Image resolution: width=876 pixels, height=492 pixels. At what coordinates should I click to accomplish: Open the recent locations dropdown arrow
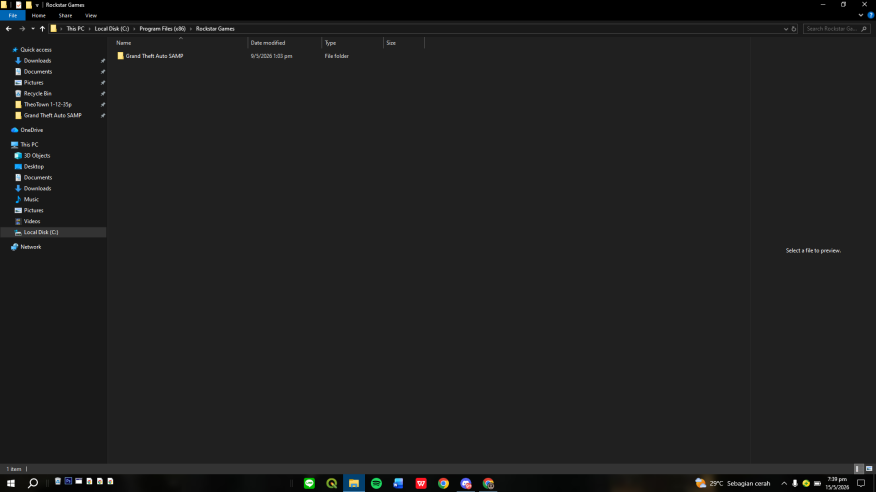tap(33, 28)
